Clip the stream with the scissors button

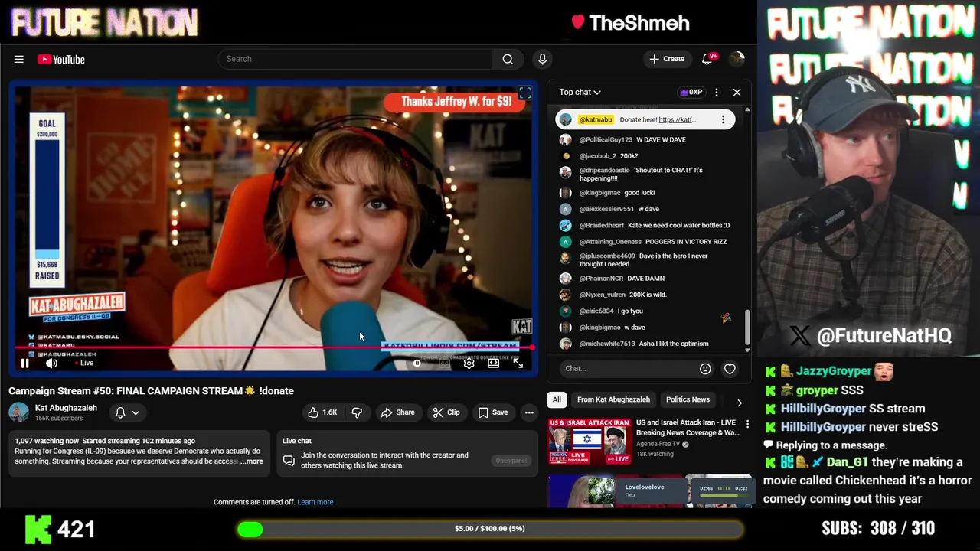click(x=446, y=412)
